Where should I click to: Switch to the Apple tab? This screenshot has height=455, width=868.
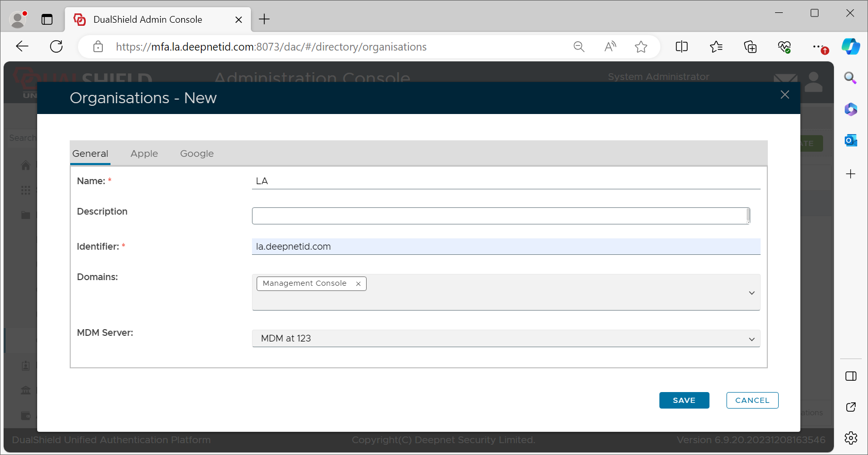tap(144, 154)
